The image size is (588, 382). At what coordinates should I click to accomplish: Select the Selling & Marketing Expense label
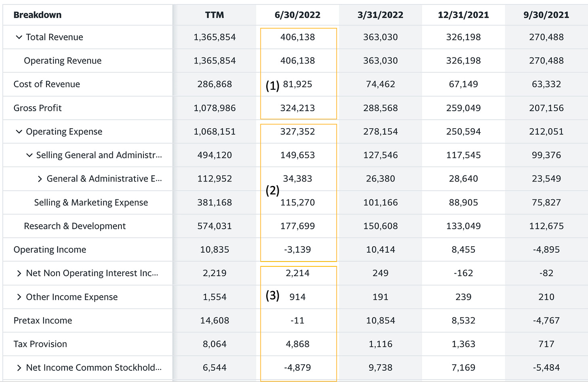tap(91, 203)
